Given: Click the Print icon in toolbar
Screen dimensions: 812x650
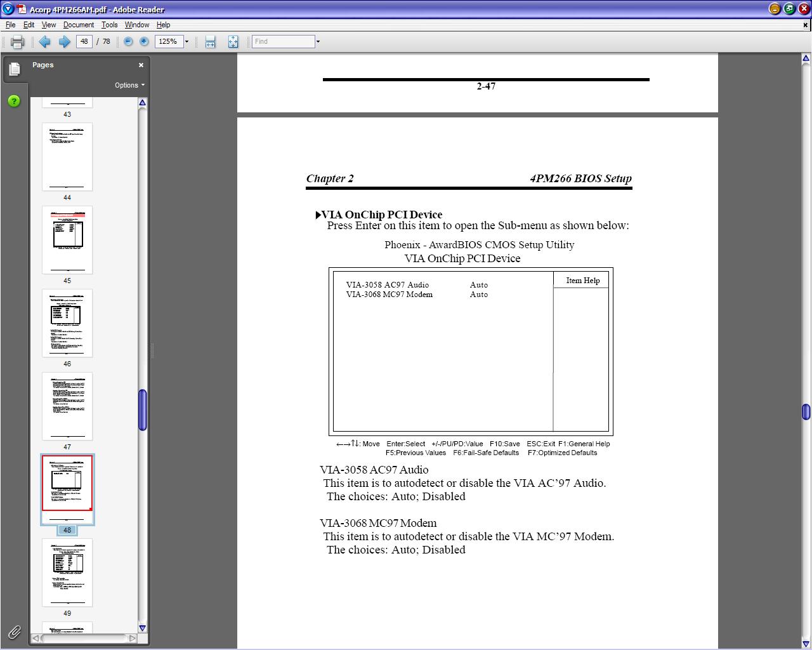Looking at the screenshot, I should click(x=17, y=42).
